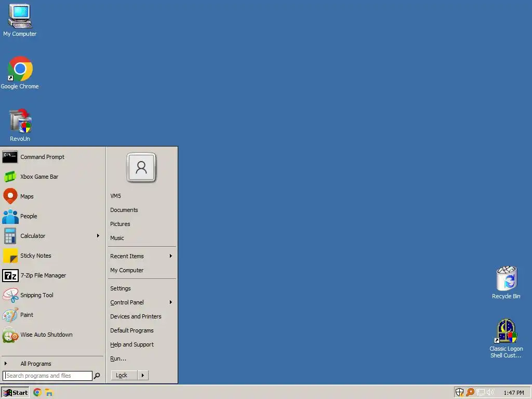Select the People label text
The width and height of the screenshot is (532, 399).
[x=29, y=216]
